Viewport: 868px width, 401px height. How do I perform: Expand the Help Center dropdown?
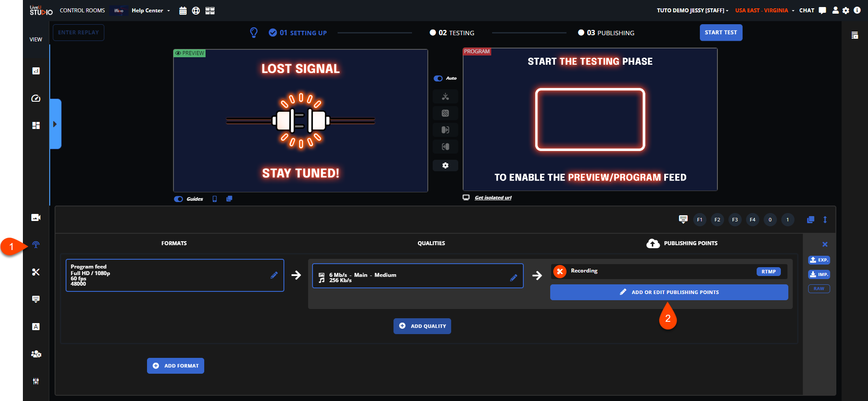(x=151, y=11)
